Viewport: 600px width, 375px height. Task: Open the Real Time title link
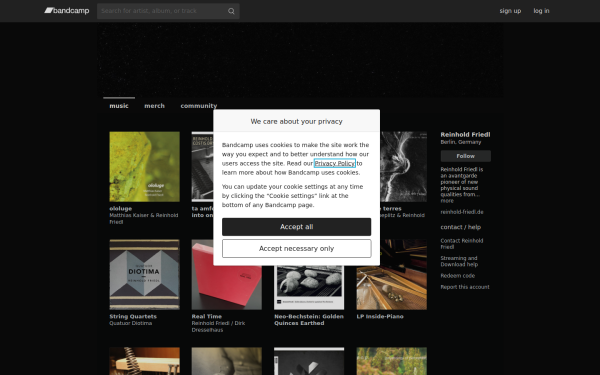(x=207, y=316)
